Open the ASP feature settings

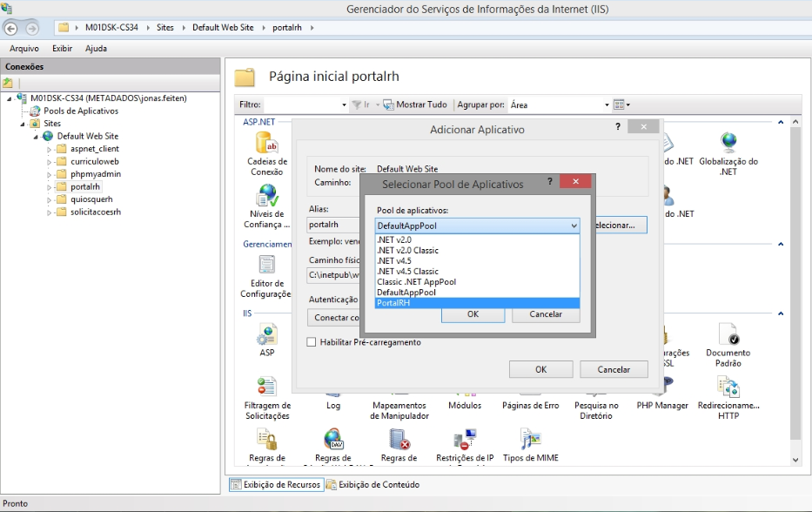tap(267, 339)
